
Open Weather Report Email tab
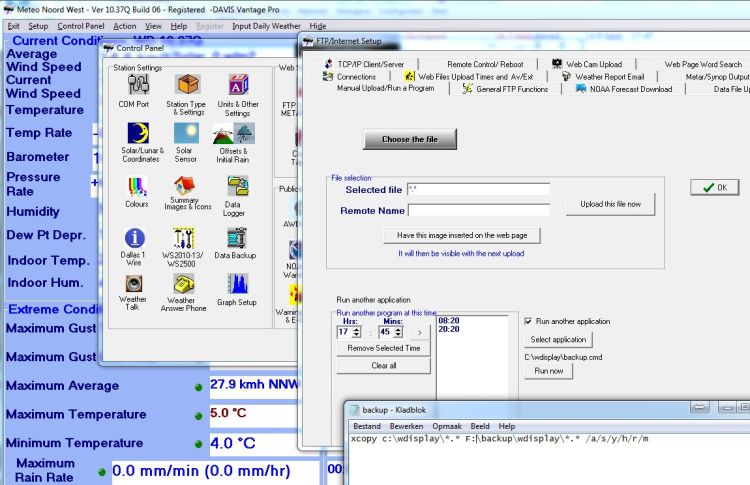(x=603, y=77)
